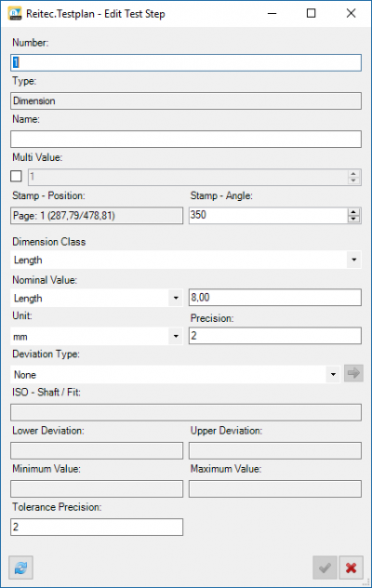Click the Tolerance Precision field
This screenshot has width=372, height=588.
click(97, 527)
